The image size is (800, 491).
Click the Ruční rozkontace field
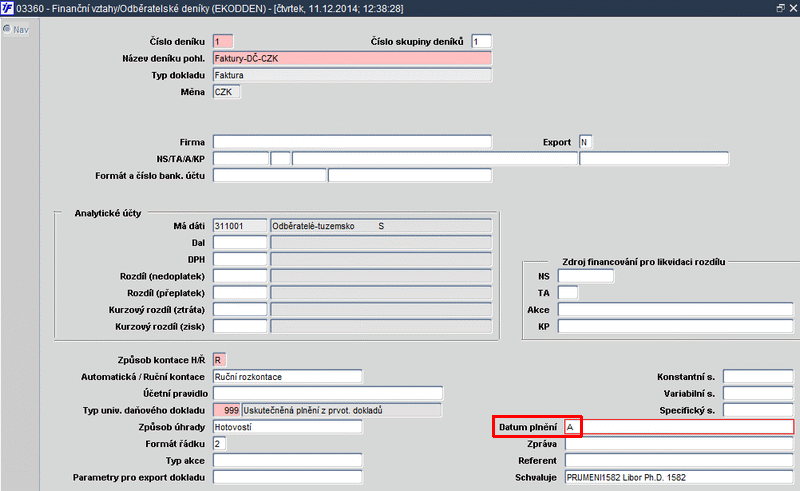[x=288, y=377]
